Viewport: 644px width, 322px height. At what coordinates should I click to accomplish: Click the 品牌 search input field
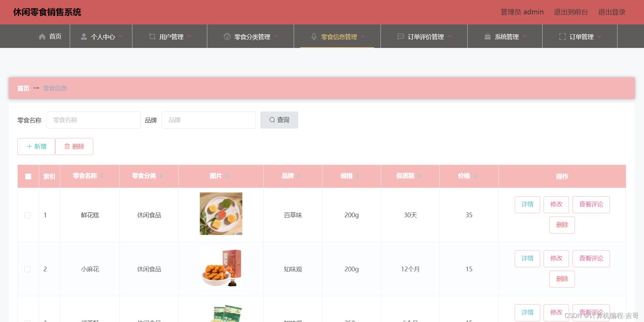click(x=209, y=120)
